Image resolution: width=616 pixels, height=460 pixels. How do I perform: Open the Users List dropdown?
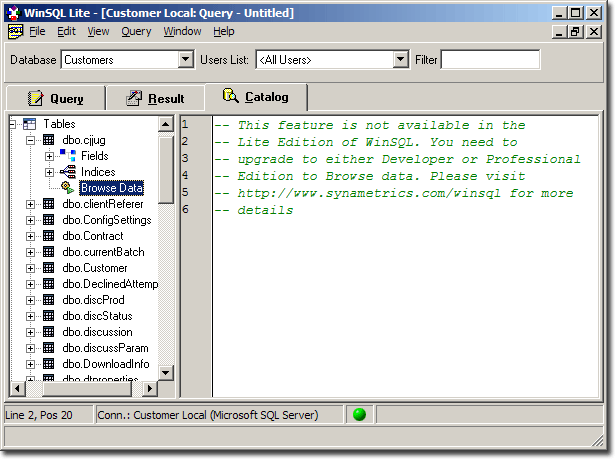400,60
